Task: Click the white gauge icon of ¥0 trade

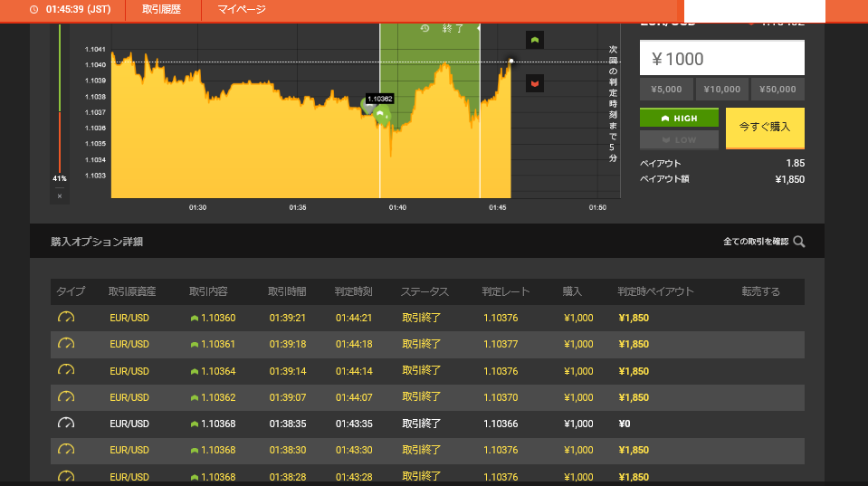Action: point(66,424)
